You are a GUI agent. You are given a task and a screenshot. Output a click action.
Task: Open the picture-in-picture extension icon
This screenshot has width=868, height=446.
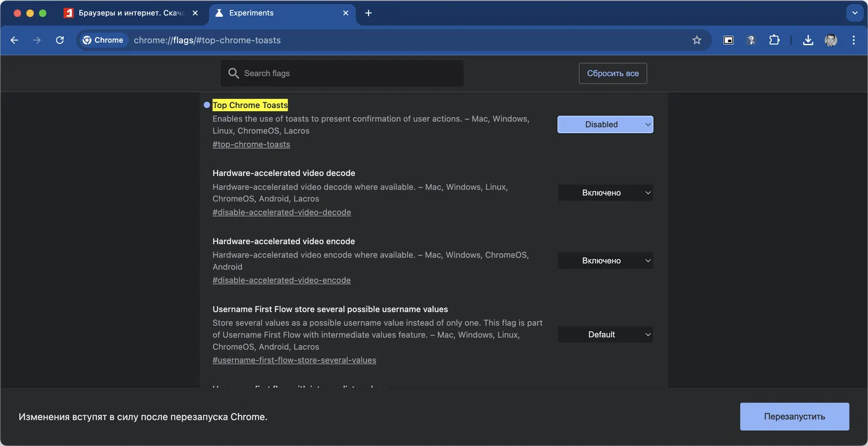click(729, 40)
